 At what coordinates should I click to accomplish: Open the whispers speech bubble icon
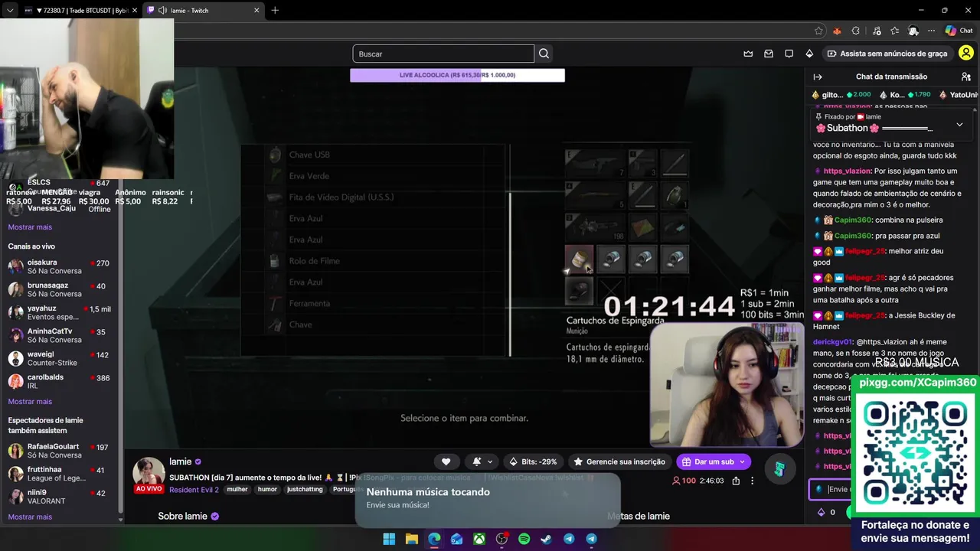coord(789,54)
